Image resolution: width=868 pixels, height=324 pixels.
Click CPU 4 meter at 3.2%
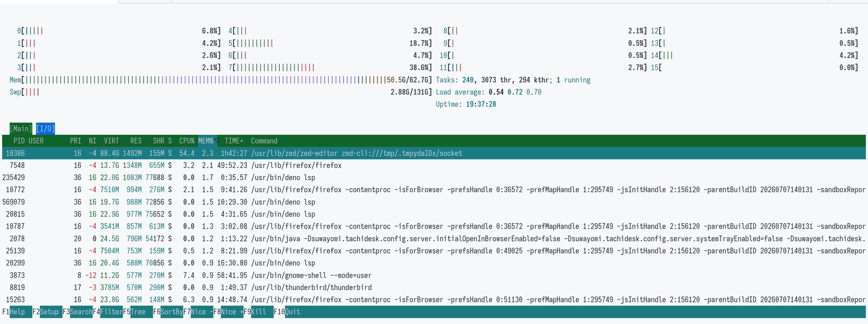(x=330, y=31)
